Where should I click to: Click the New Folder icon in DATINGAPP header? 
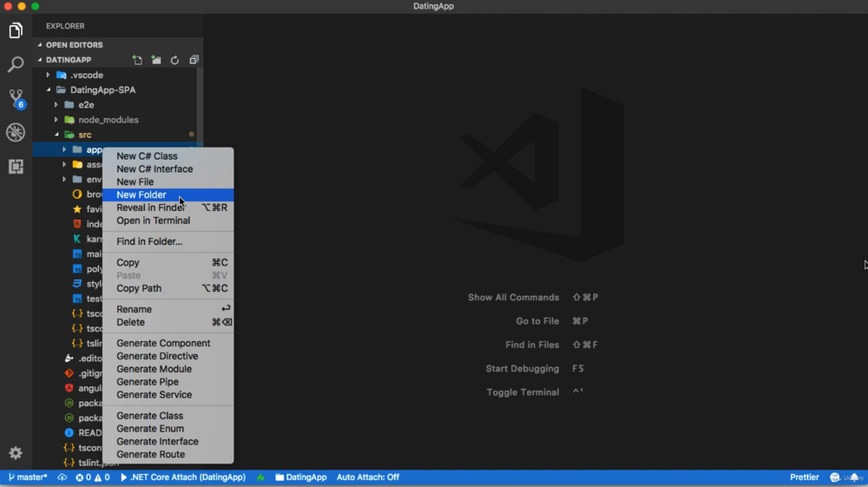[156, 60]
